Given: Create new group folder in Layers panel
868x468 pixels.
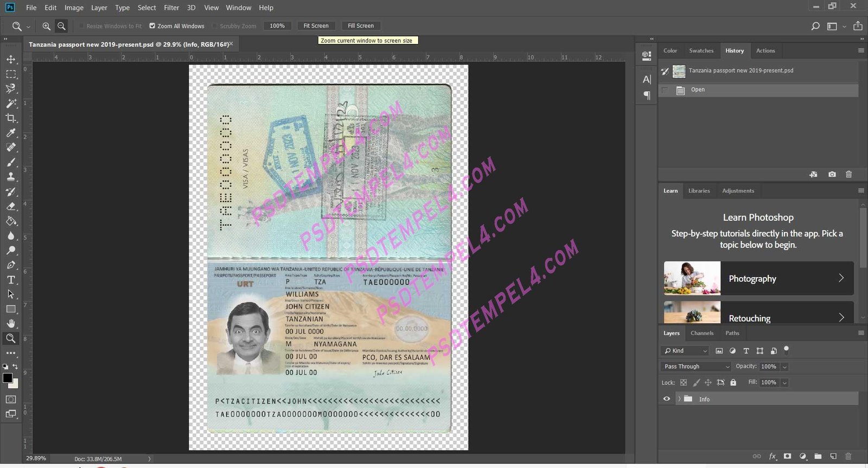Looking at the screenshot, I should click(x=818, y=457).
